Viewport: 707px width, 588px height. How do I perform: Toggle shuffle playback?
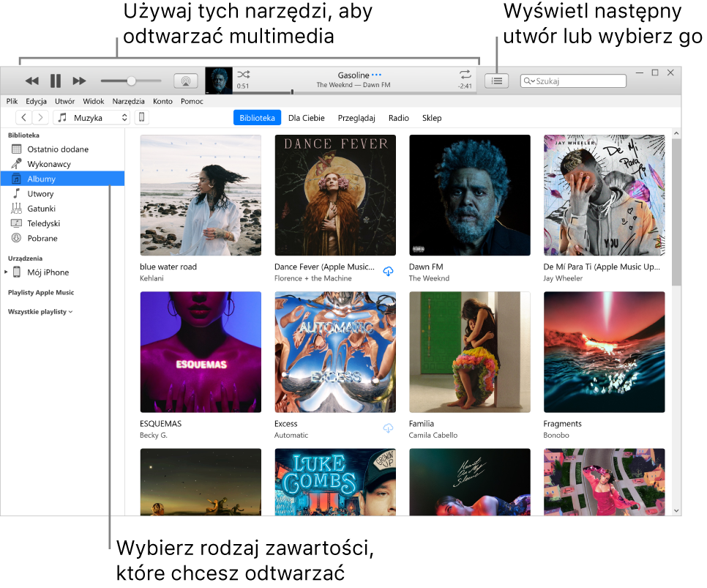click(x=244, y=75)
